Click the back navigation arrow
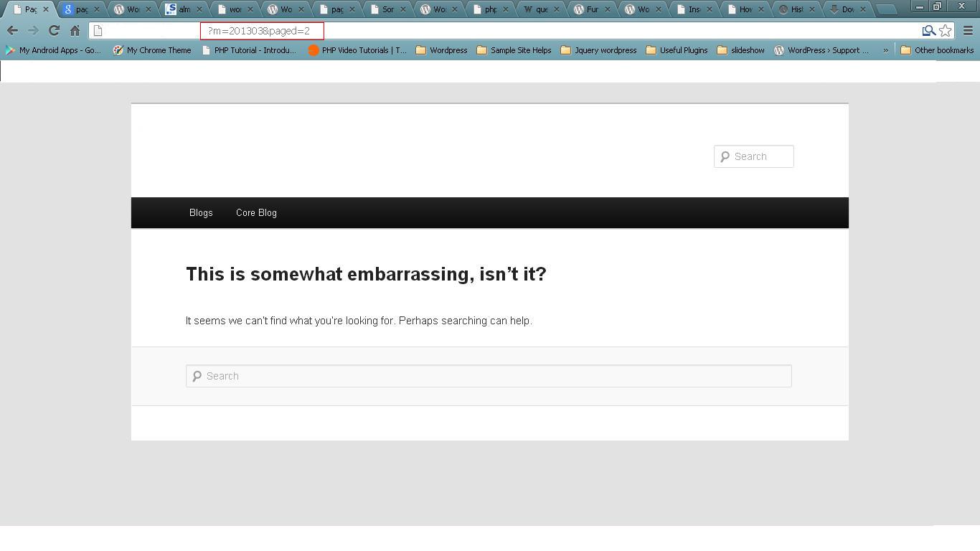 12,30
